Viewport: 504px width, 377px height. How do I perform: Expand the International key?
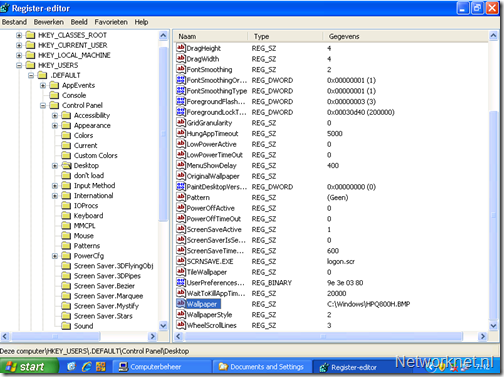[55, 196]
